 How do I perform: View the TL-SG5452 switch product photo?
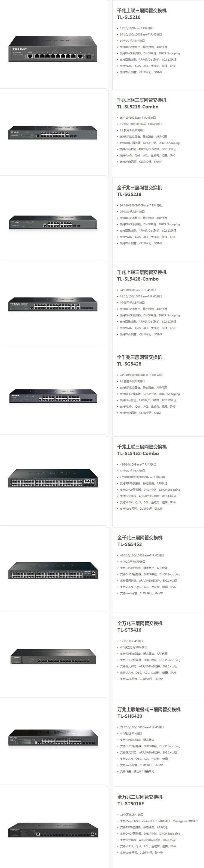coord(53,571)
